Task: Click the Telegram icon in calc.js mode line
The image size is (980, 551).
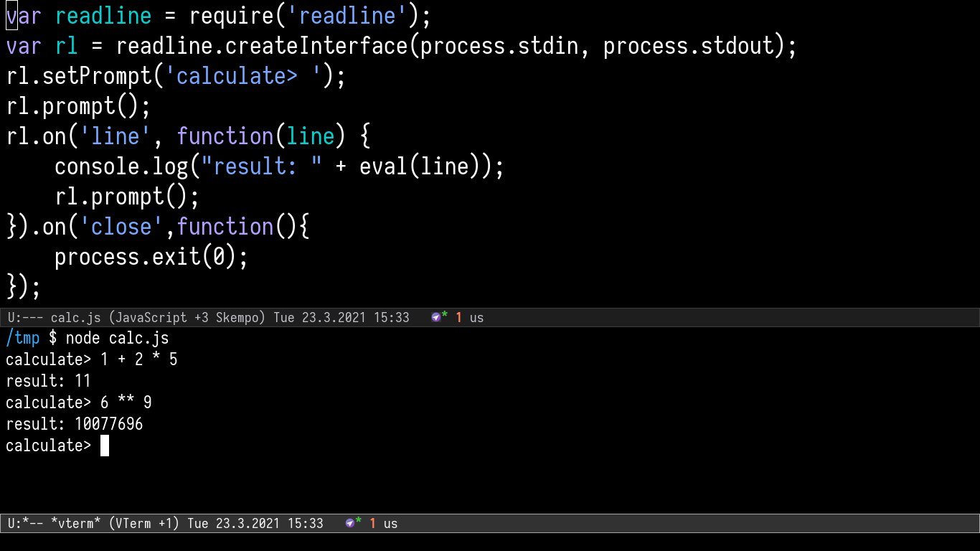Action: tap(435, 317)
